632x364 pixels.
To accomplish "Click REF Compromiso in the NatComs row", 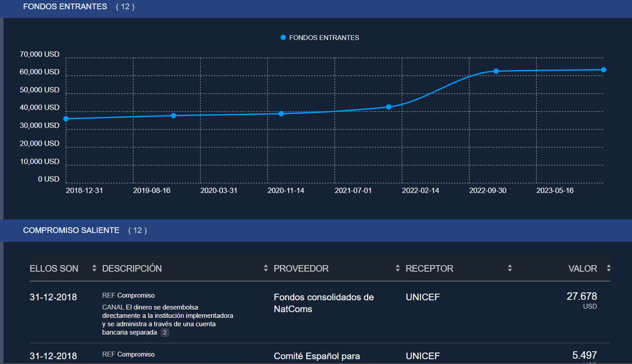I will tap(129, 296).
